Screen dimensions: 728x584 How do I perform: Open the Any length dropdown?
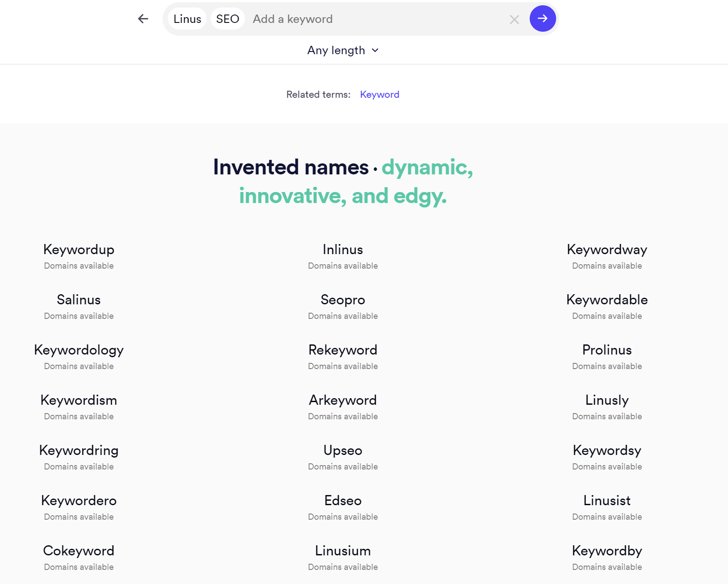[x=343, y=50]
